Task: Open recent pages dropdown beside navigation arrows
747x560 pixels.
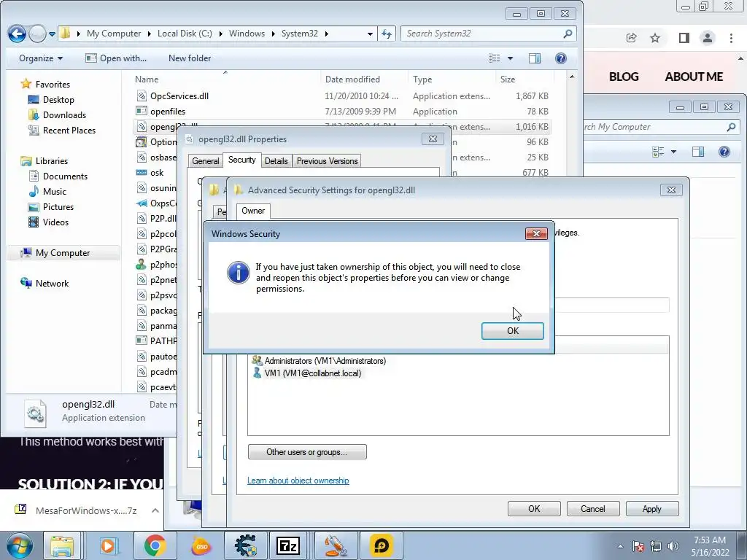Action: tap(52, 34)
